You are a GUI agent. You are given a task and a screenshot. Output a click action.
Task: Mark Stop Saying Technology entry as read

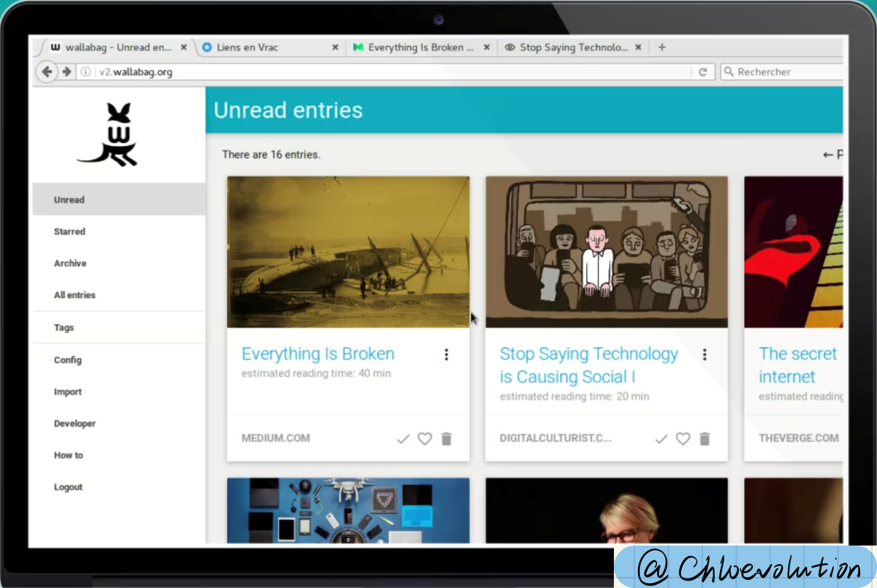tap(661, 439)
